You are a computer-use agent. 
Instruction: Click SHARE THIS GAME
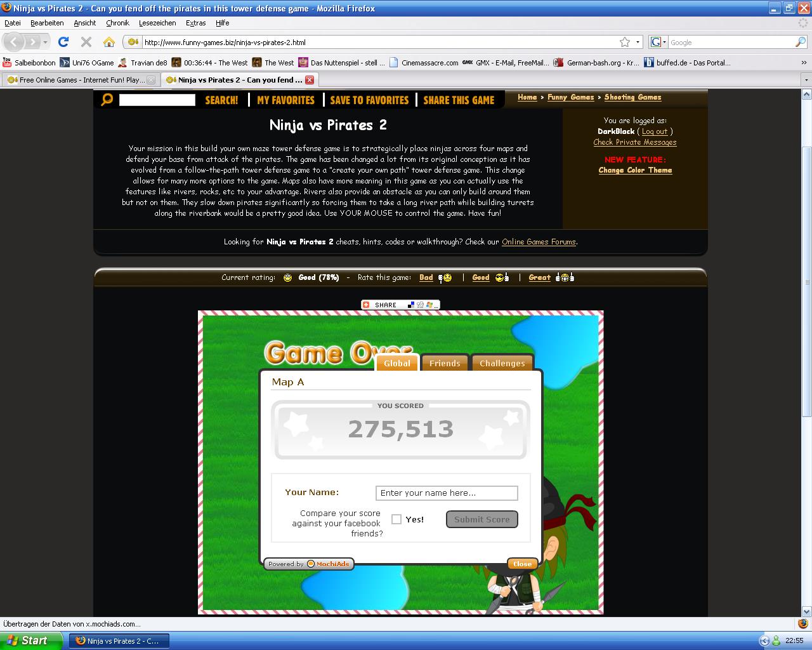coord(459,100)
